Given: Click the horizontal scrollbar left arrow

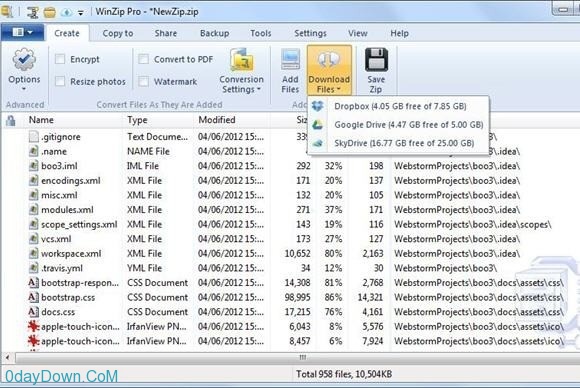Looking at the screenshot, I should [7, 357].
